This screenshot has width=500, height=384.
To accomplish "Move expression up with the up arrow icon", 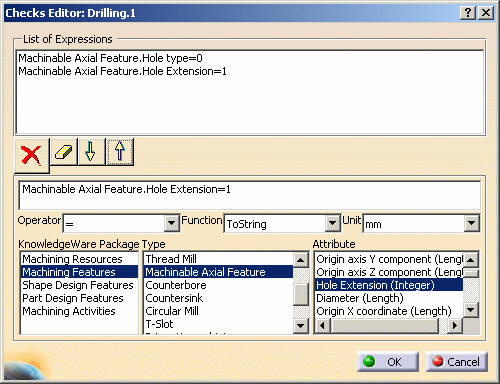I will tap(120, 152).
